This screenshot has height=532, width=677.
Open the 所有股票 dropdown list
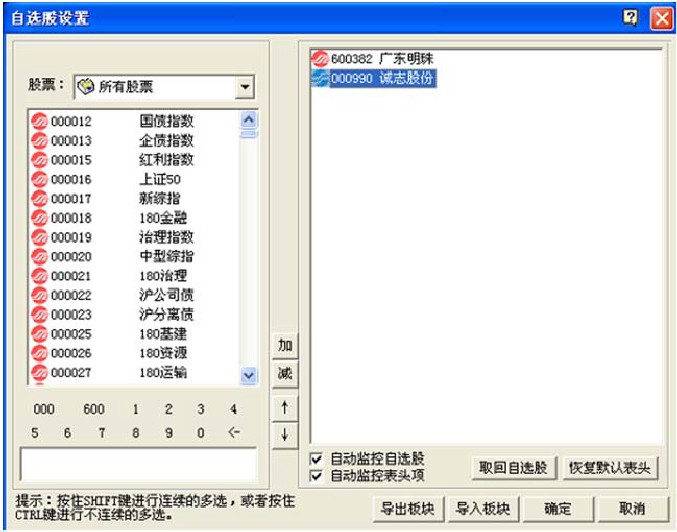pos(245,88)
